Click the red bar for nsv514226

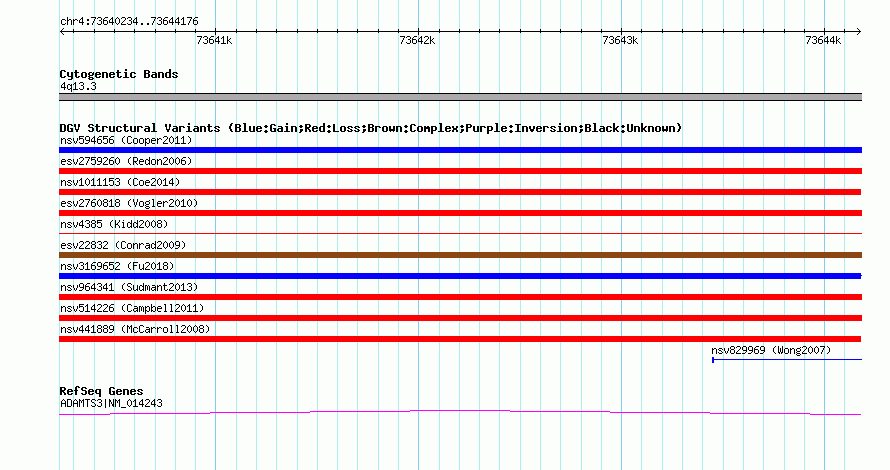tap(460, 318)
